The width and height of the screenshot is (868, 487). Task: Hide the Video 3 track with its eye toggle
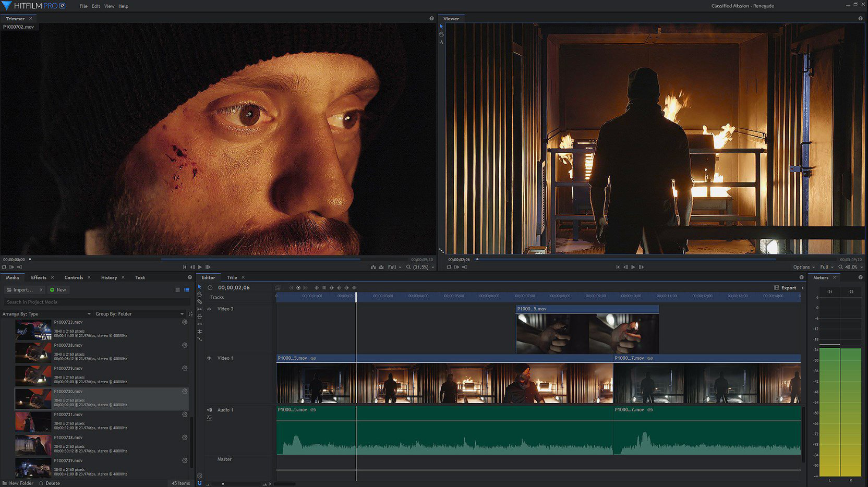point(209,309)
